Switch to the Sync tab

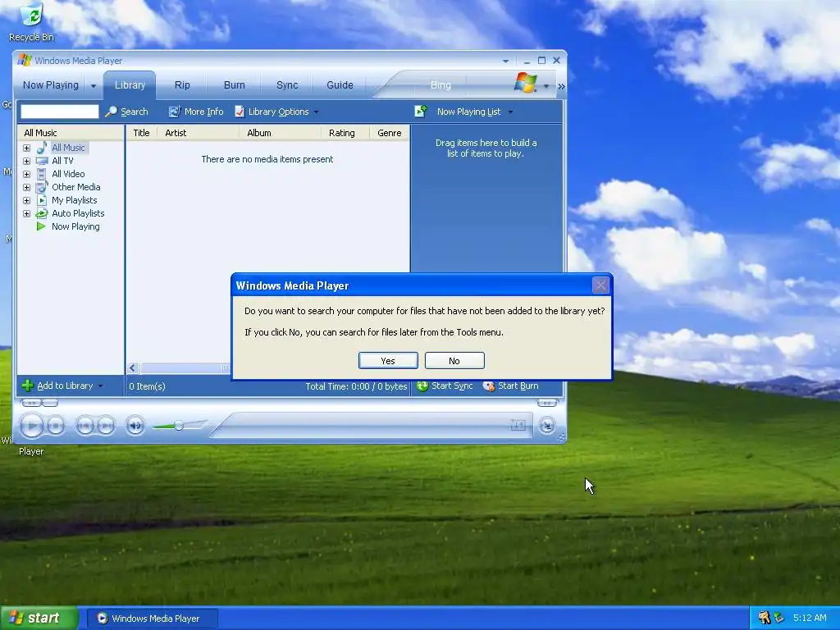pyautogui.click(x=287, y=85)
